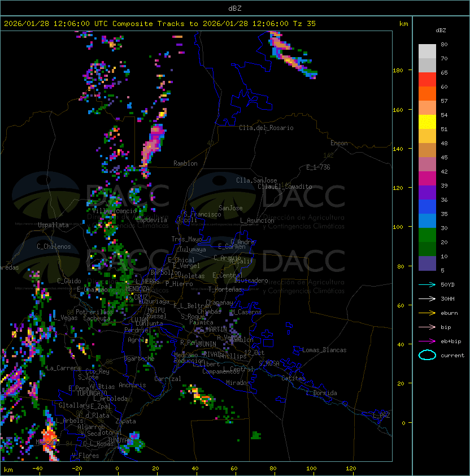Click the 'Ugarteche' map label

(139, 358)
